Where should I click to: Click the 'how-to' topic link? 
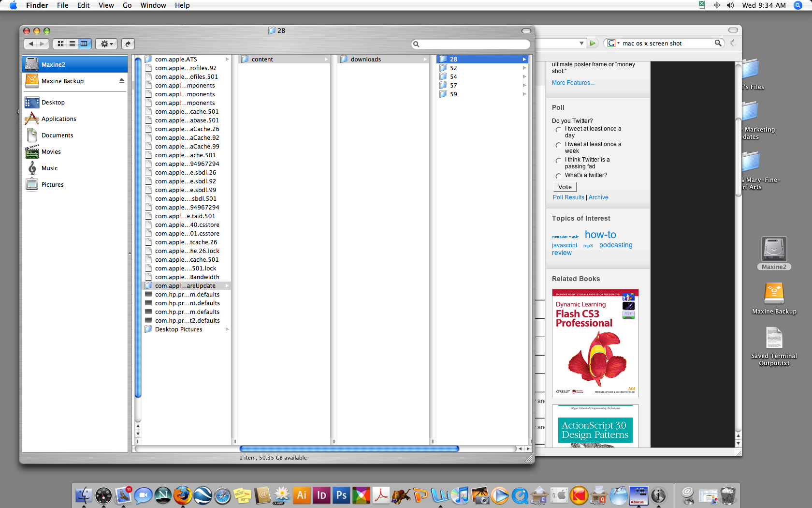(x=600, y=235)
